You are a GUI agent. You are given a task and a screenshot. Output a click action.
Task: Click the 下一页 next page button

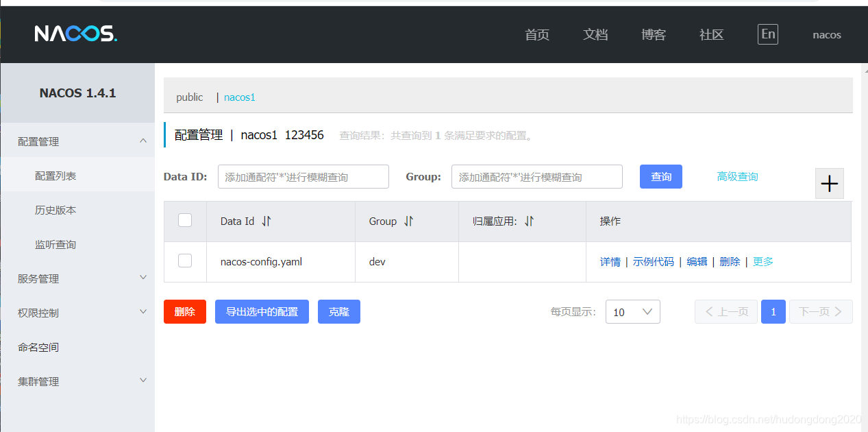821,311
